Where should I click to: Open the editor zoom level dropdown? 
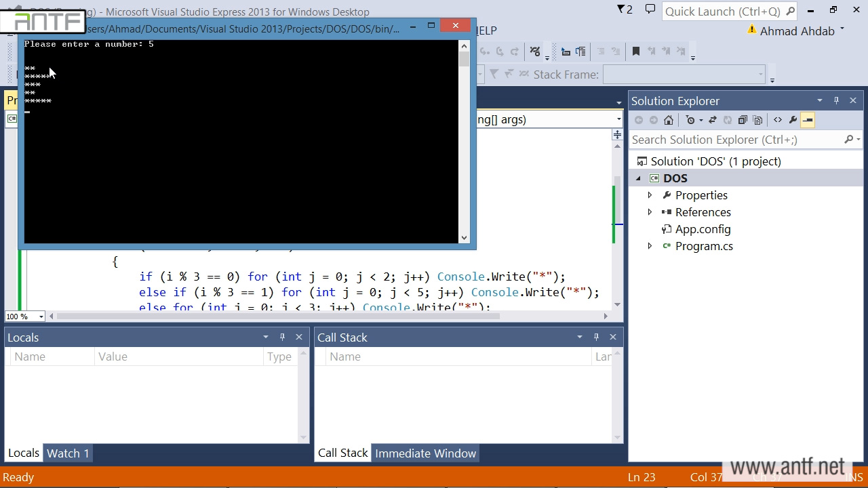click(x=41, y=317)
